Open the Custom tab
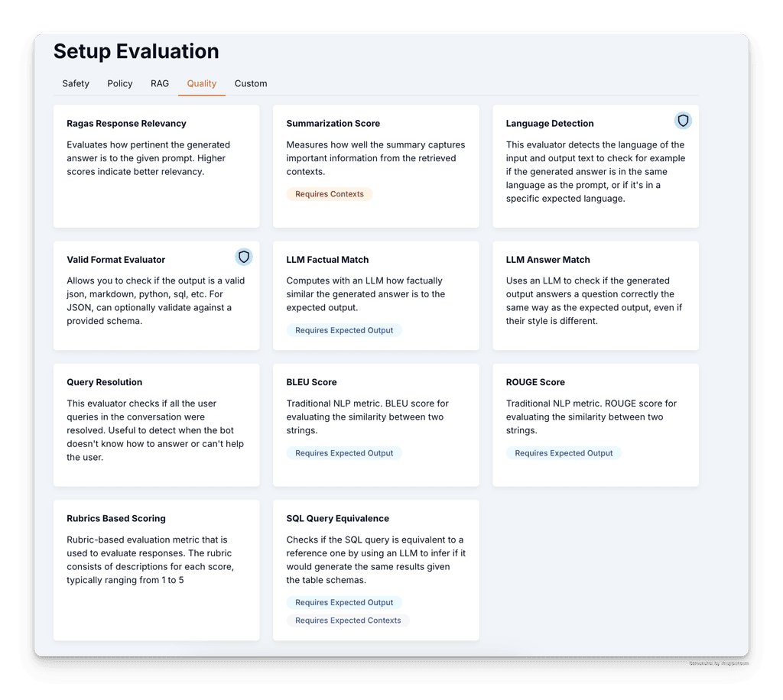The width and height of the screenshot is (783, 700). pyautogui.click(x=251, y=83)
